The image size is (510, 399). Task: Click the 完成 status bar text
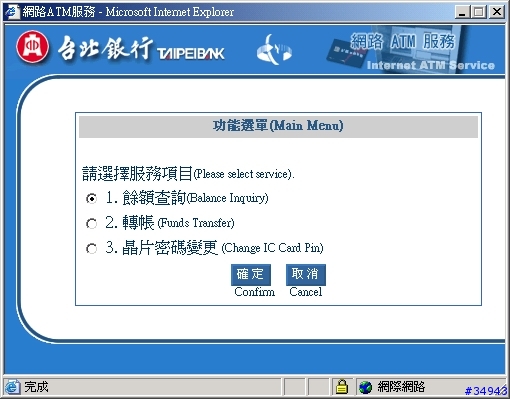(36, 387)
